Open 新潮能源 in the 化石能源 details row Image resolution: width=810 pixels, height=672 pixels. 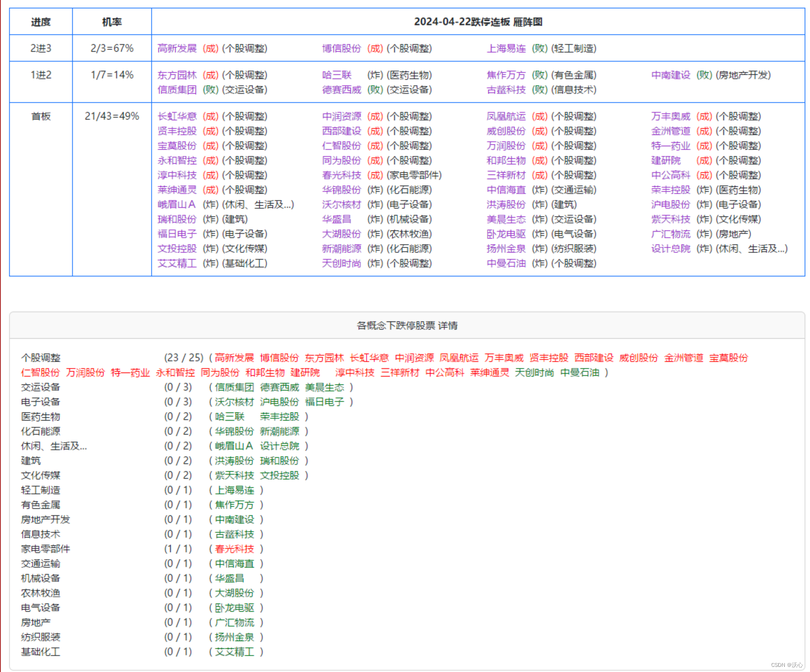(x=280, y=432)
